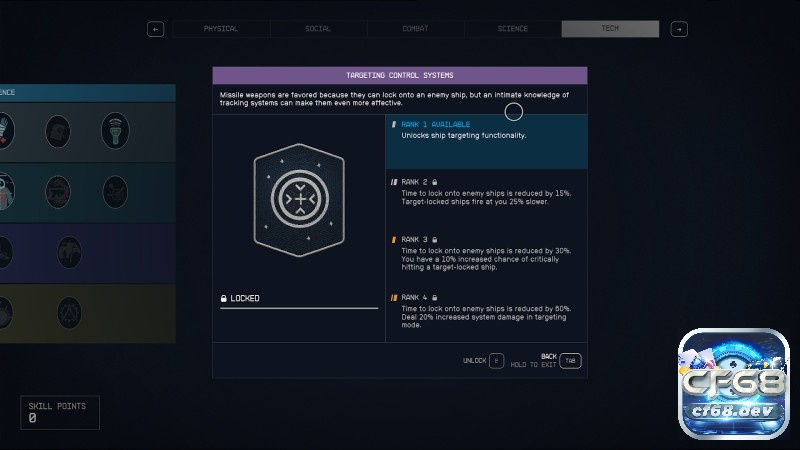Click the double-slash marker before Rank 2
Screen dimensions: 800x450
(394, 182)
